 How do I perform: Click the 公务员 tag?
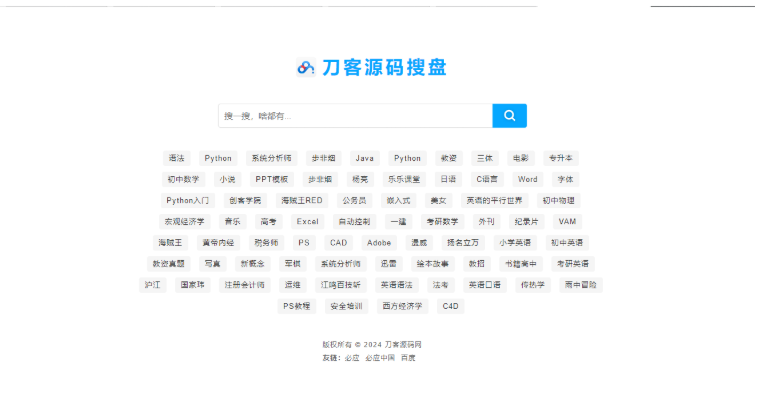pyautogui.click(x=354, y=201)
